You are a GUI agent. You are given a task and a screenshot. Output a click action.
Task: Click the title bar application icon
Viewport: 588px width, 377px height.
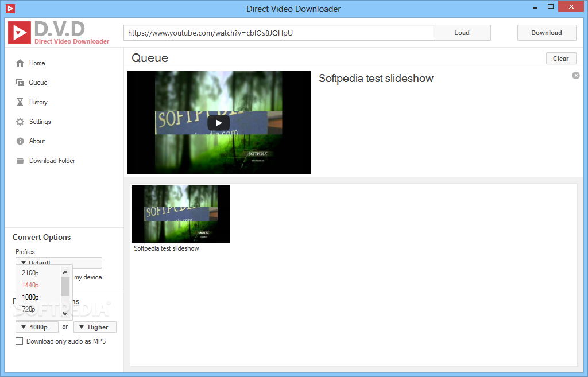pos(10,8)
